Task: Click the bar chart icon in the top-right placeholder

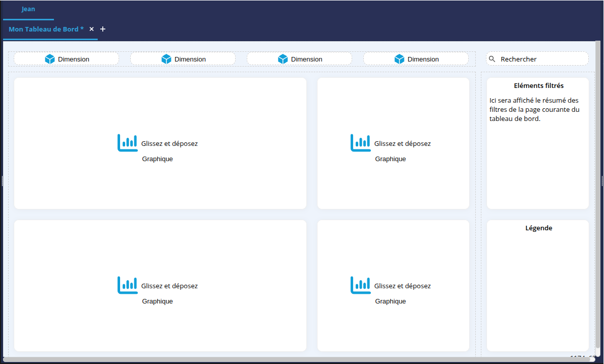Action: (x=360, y=143)
